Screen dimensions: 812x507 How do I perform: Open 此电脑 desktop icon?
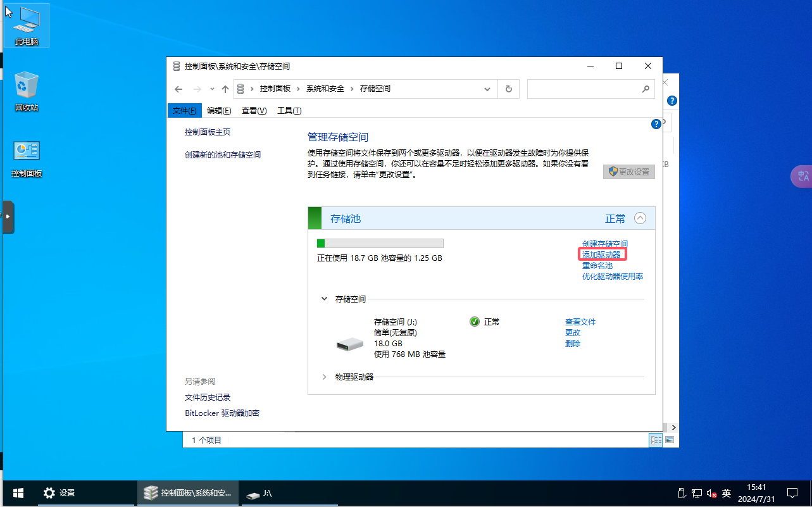(27, 27)
